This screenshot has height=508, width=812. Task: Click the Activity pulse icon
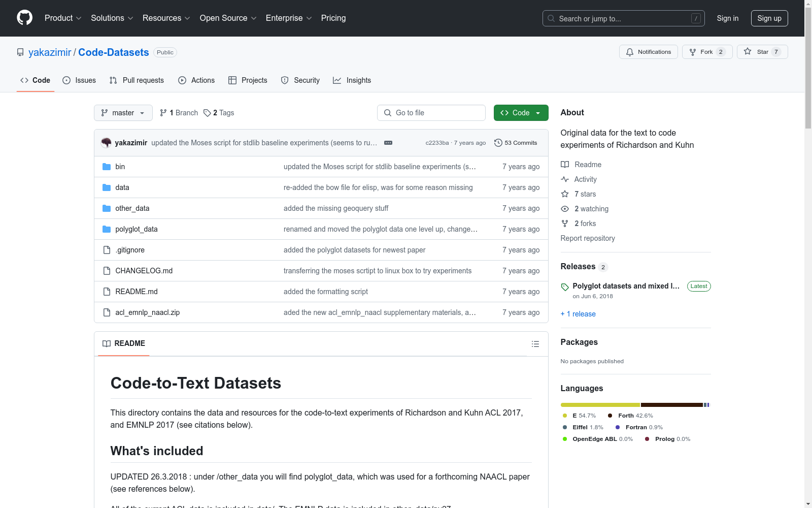pyautogui.click(x=565, y=179)
